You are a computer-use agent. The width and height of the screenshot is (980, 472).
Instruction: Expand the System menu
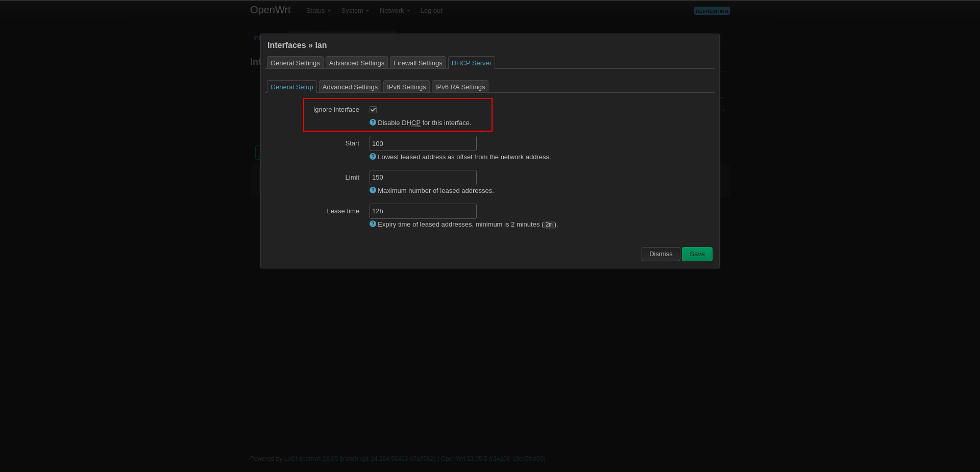(x=355, y=11)
